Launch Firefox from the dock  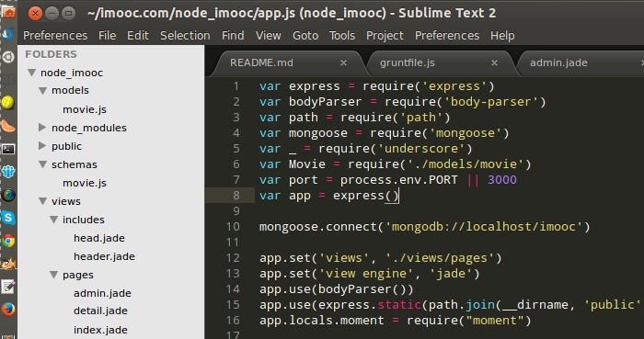(x=8, y=310)
